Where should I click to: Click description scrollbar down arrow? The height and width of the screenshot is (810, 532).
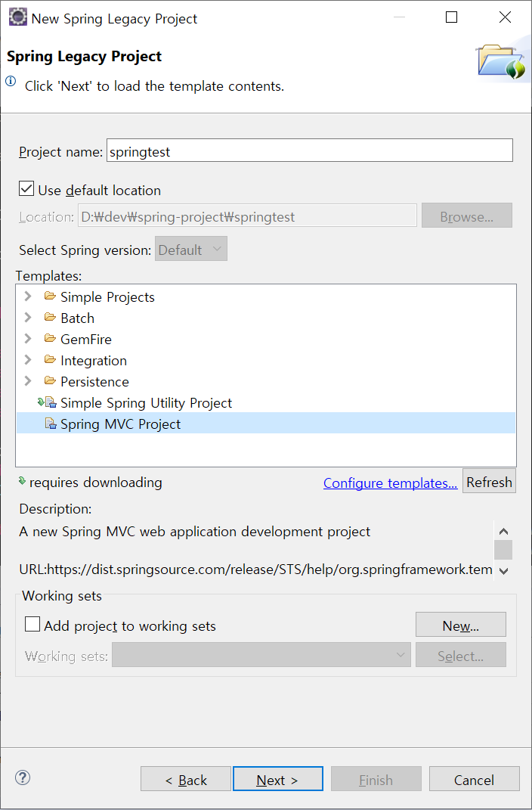pos(503,570)
